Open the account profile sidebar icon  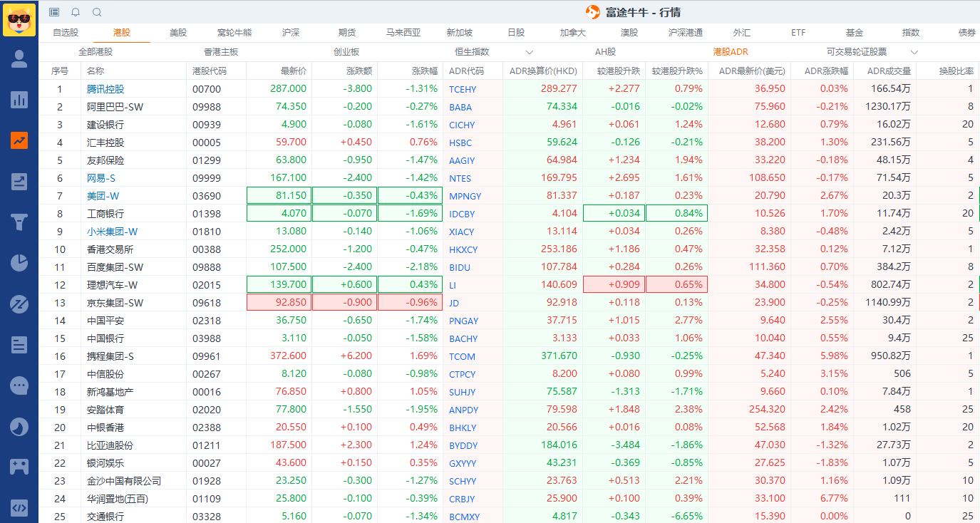pyautogui.click(x=19, y=59)
